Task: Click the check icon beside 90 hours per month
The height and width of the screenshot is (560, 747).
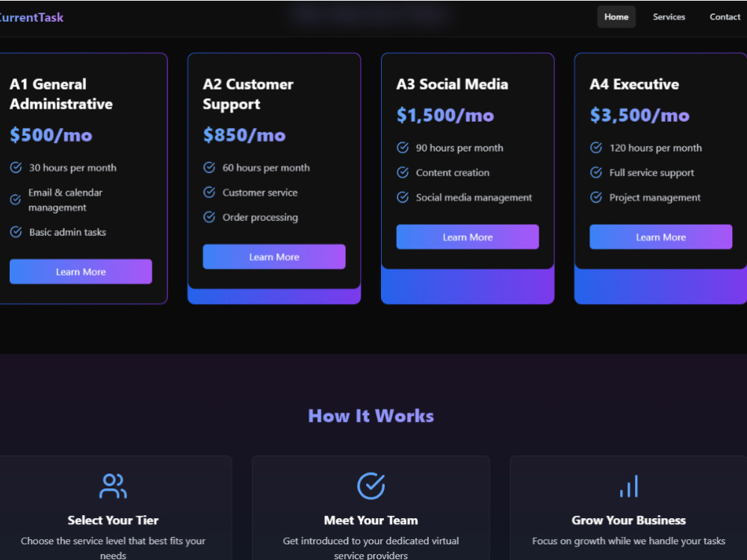Action: [403, 148]
